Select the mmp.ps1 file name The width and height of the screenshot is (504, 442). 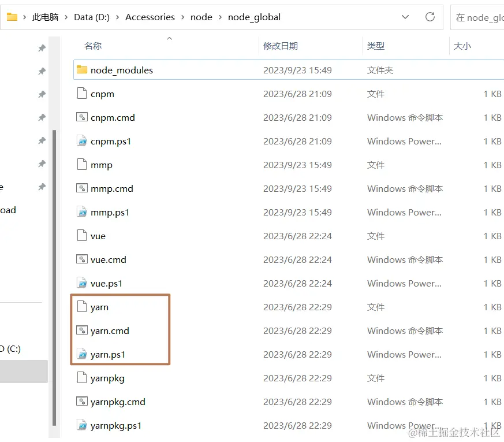tap(110, 213)
